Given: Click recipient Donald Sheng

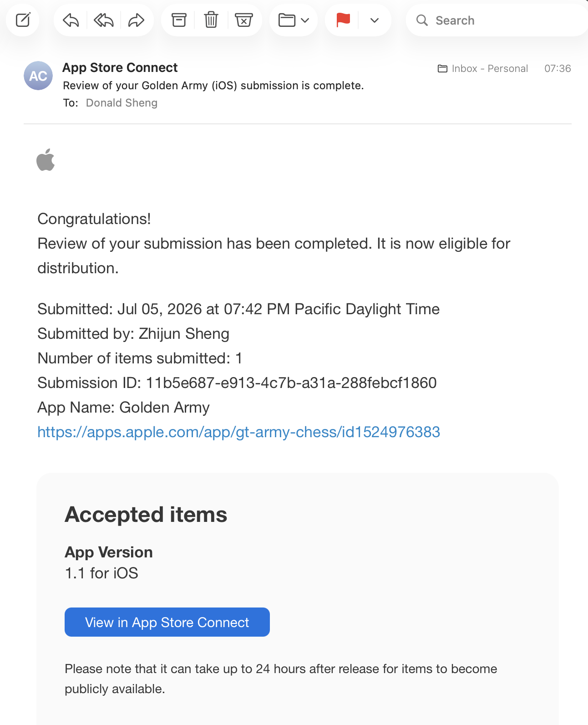Looking at the screenshot, I should pyautogui.click(x=122, y=103).
